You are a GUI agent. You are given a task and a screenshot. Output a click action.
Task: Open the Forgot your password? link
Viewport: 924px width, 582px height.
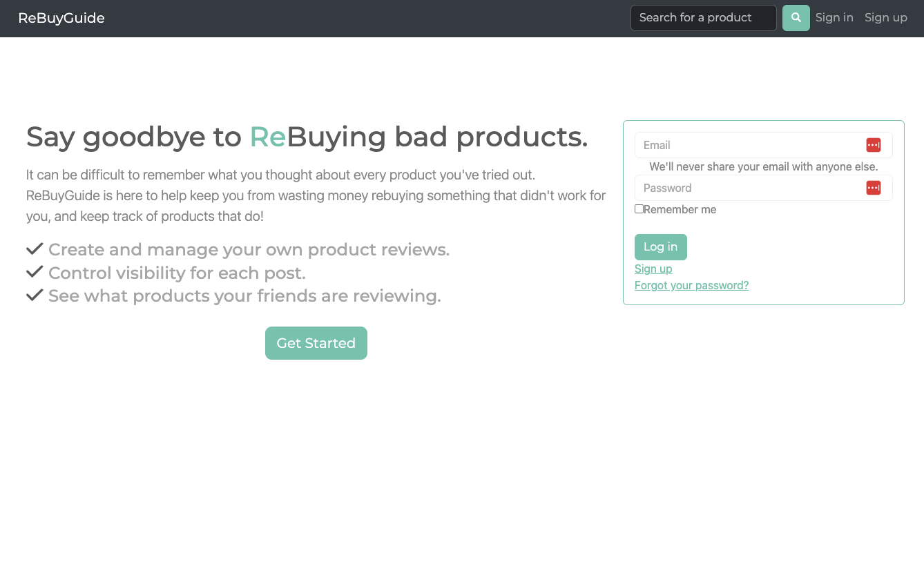coord(691,285)
